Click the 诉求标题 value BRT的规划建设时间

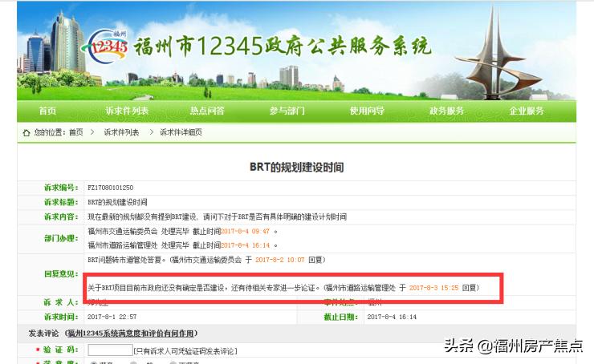click(117, 202)
